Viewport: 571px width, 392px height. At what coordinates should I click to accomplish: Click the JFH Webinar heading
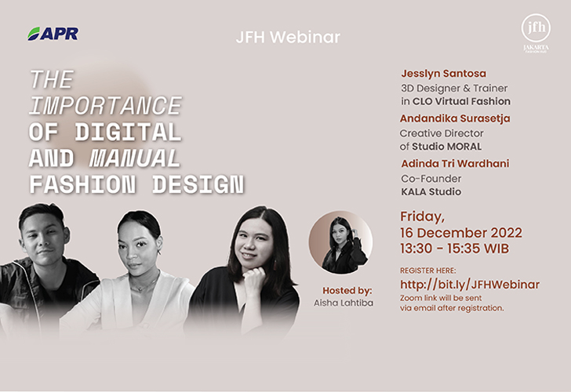tap(288, 37)
